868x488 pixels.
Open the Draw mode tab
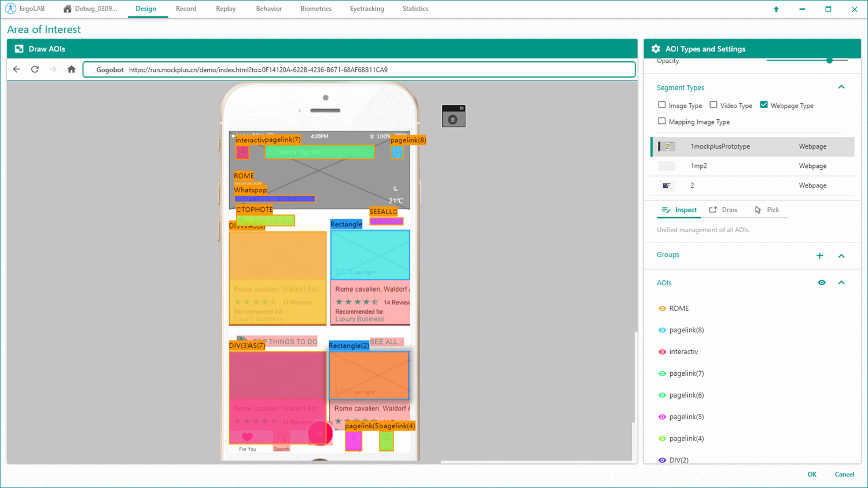723,210
